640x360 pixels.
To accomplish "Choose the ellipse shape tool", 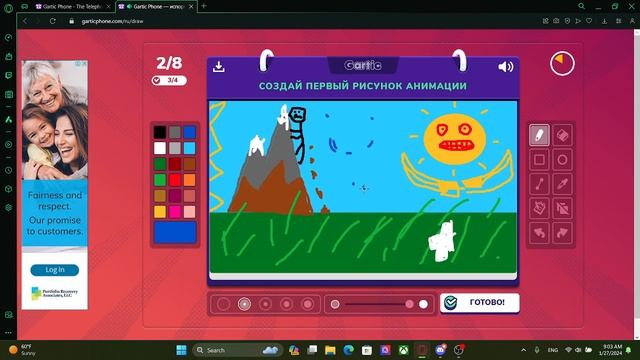I will click(562, 160).
